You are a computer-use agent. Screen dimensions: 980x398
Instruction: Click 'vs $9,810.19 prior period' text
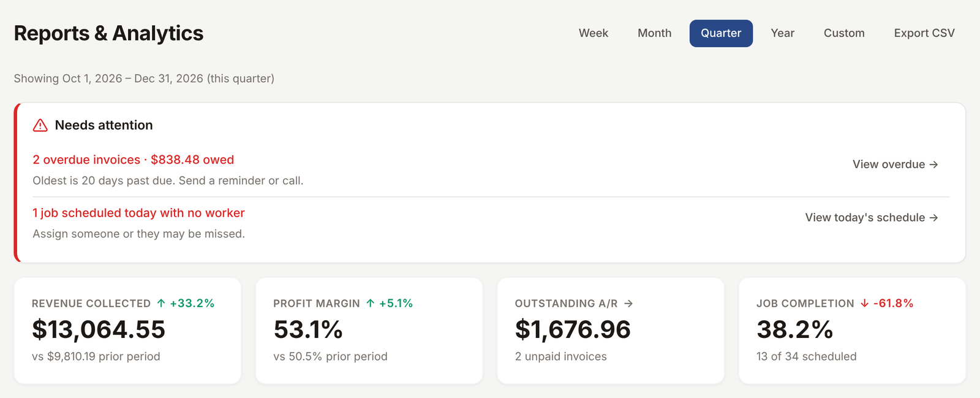pyautogui.click(x=96, y=356)
